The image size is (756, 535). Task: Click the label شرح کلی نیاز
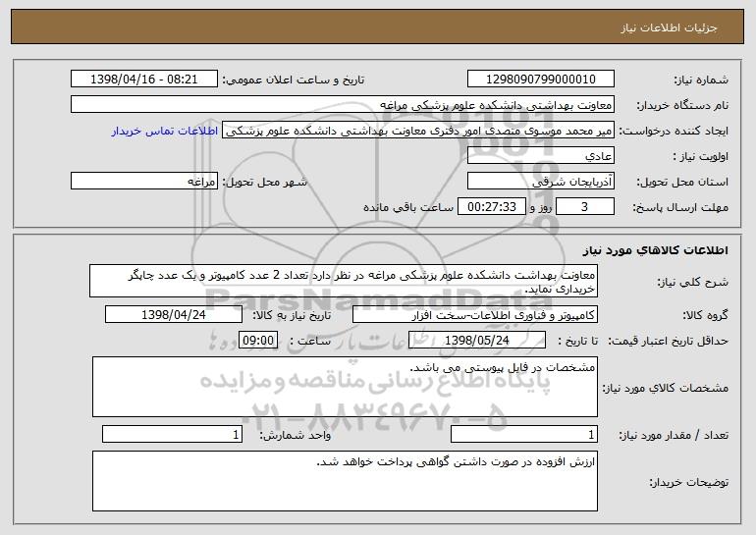click(x=693, y=282)
